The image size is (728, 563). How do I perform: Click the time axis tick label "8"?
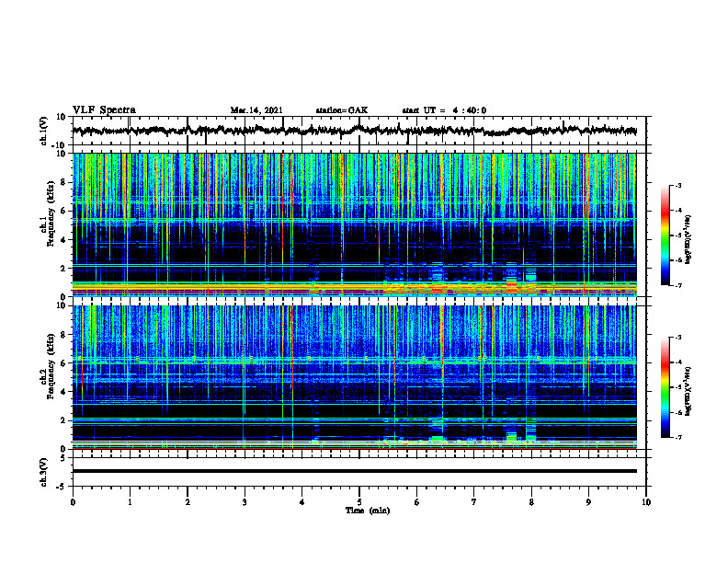[x=531, y=502]
